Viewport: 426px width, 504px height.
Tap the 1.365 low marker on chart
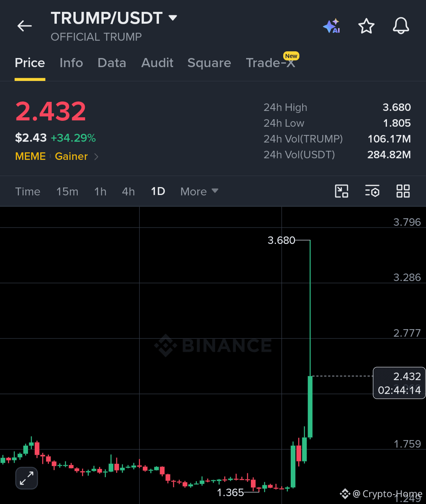click(231, 492)
